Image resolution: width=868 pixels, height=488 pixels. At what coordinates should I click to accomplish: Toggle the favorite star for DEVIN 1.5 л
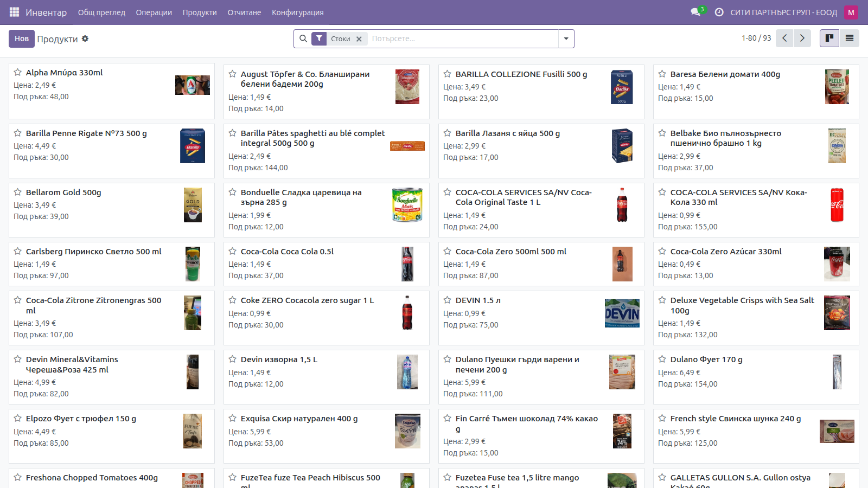(x=448, y=300)
